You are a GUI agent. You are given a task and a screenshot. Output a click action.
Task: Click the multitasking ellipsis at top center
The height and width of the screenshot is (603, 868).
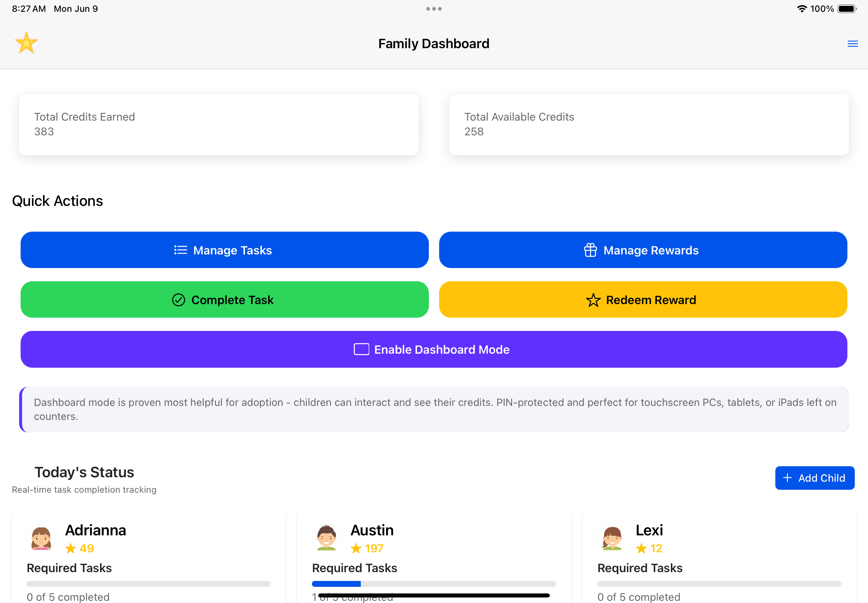pos(434,8)
